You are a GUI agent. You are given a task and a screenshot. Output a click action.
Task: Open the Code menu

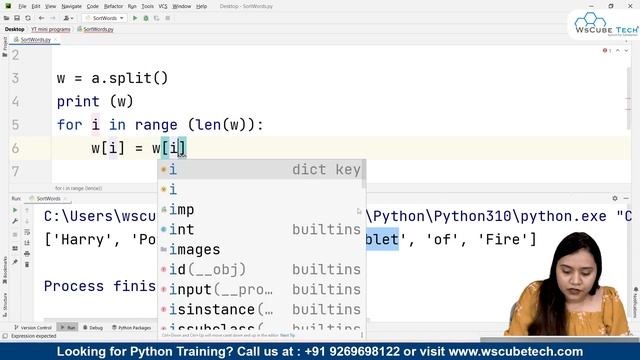pos(93,6)
